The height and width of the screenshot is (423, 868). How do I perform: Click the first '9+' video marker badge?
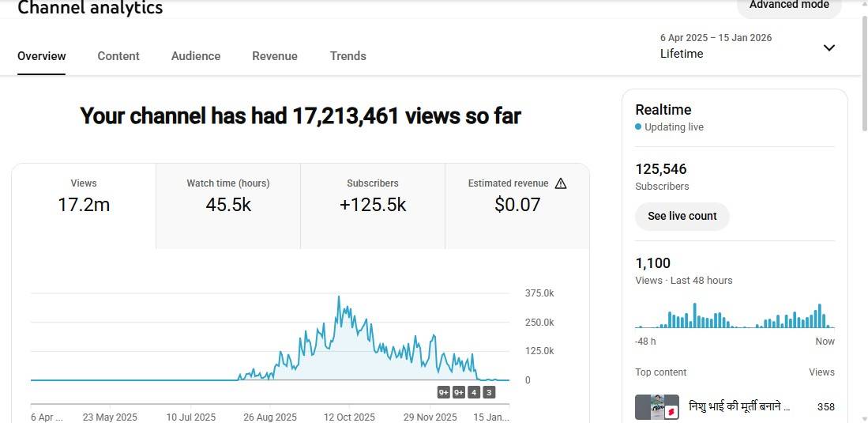click(x=444, y=392)
